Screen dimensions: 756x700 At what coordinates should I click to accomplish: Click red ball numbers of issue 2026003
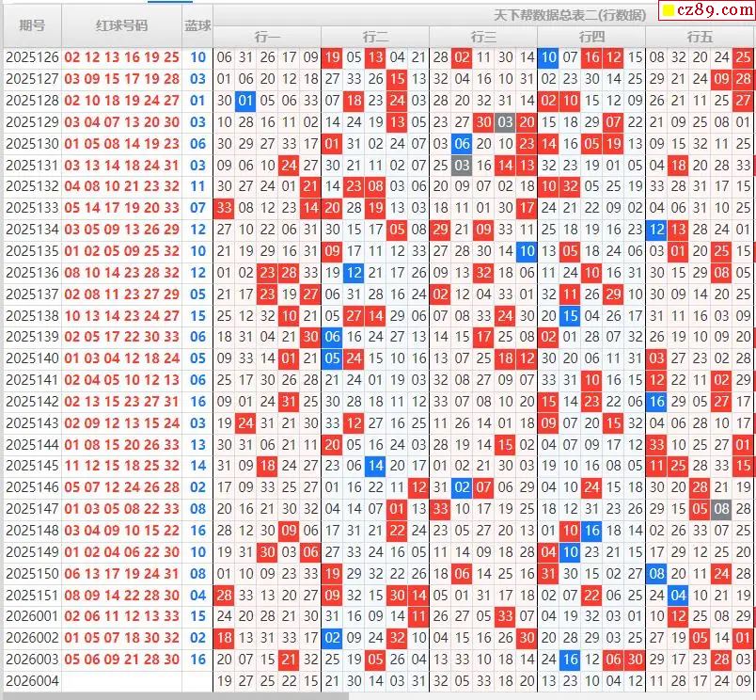pos(122,660)
